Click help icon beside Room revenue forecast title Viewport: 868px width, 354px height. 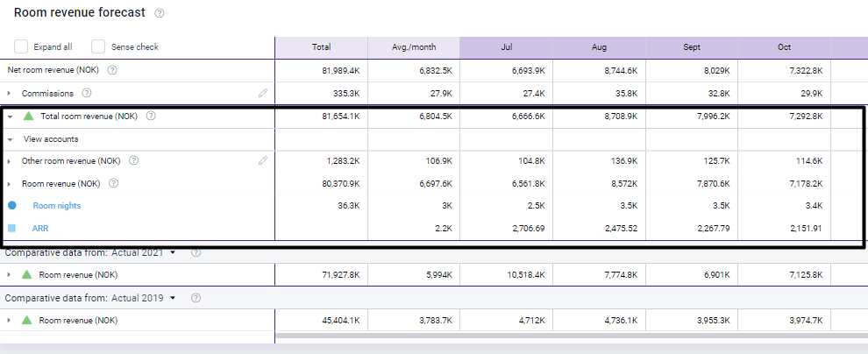(x=159, y=13)
